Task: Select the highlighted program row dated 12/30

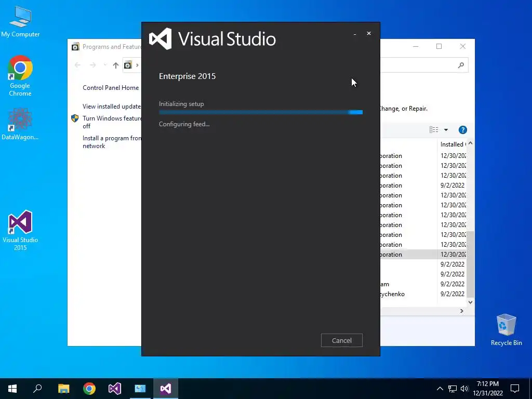Action: tap(423, 255)
